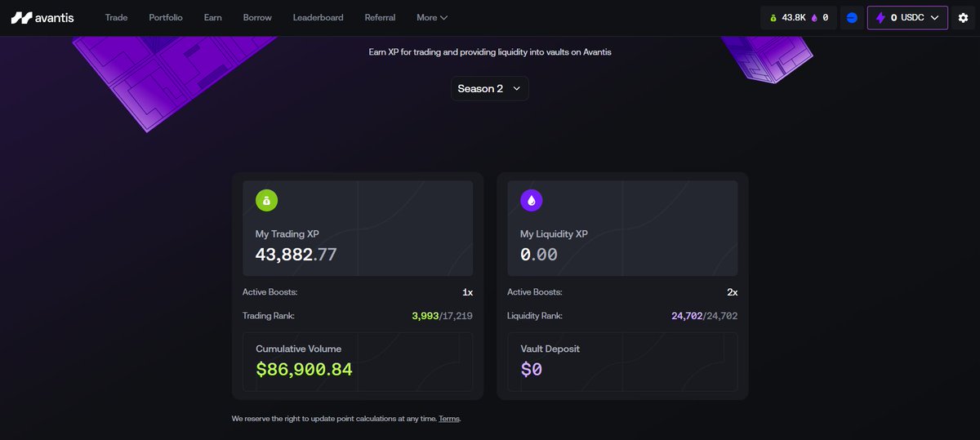This screenshot has width=980, height=440.
Task: Click the trading Active Boosts 1x value
Action: [467, 292]
